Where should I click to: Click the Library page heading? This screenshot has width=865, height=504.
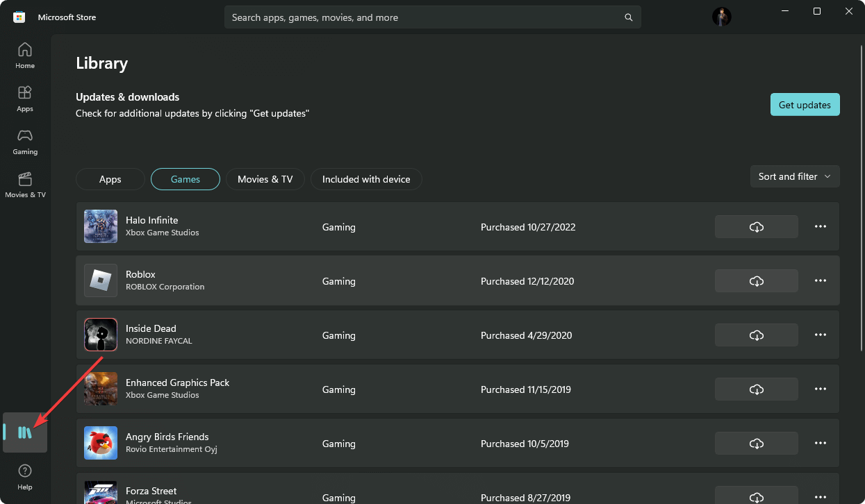pos(101,63)
